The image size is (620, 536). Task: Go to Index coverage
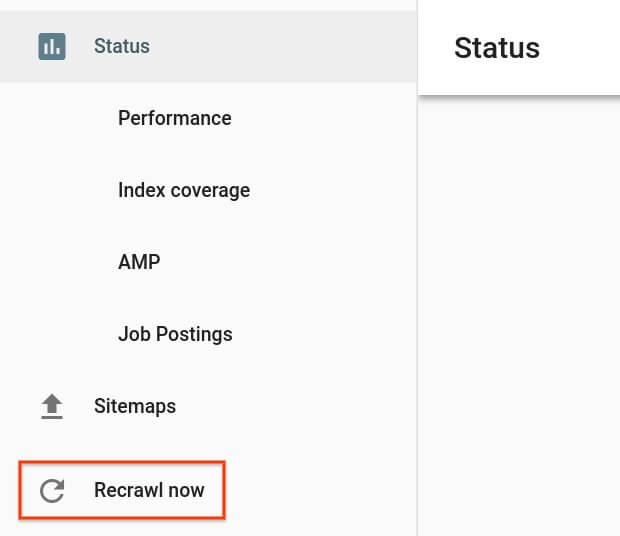(x=184, y=190)
